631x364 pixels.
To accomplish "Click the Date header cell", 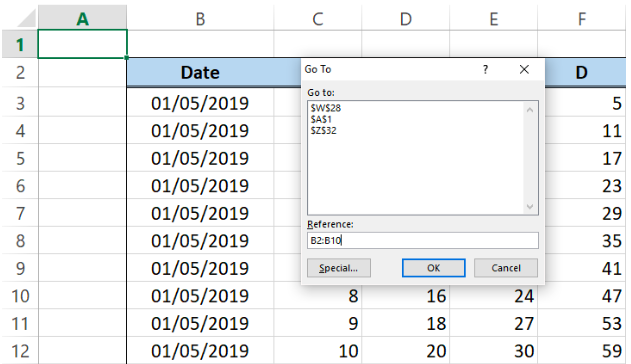I will 200,73.
